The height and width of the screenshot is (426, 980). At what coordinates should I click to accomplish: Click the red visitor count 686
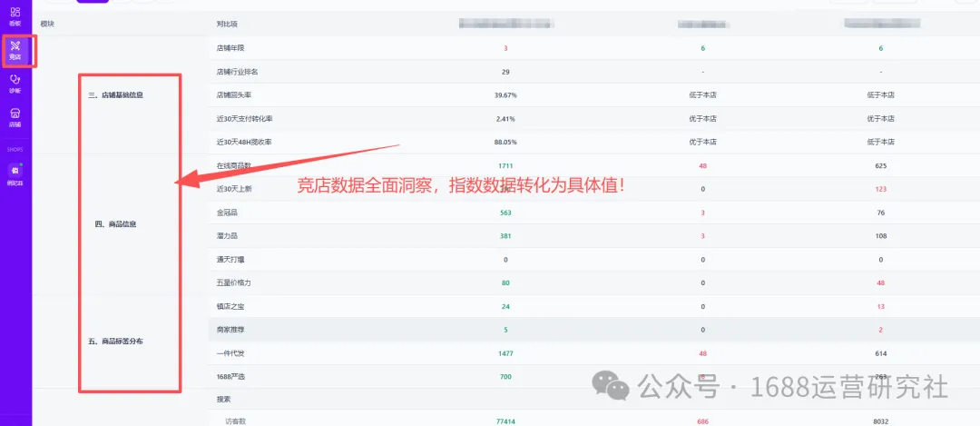[x=703, y=421]
